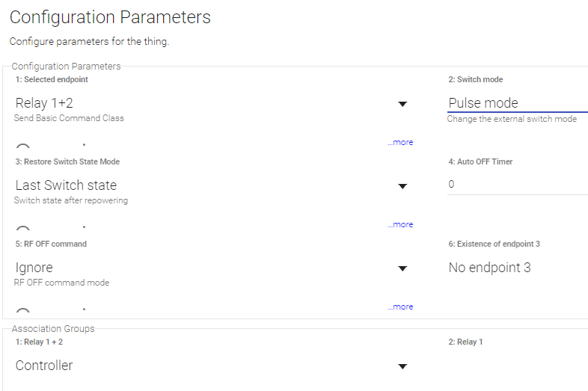Click the arrow beside Last Switch state

tap(402, 186)
